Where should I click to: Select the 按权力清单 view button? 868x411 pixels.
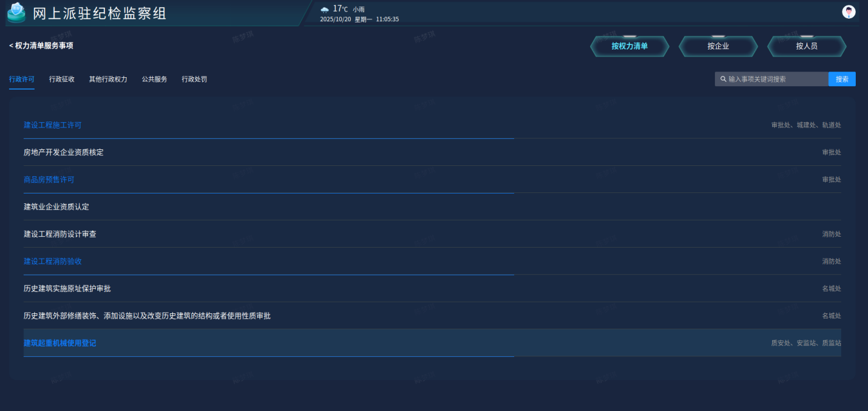pos(629,46)
